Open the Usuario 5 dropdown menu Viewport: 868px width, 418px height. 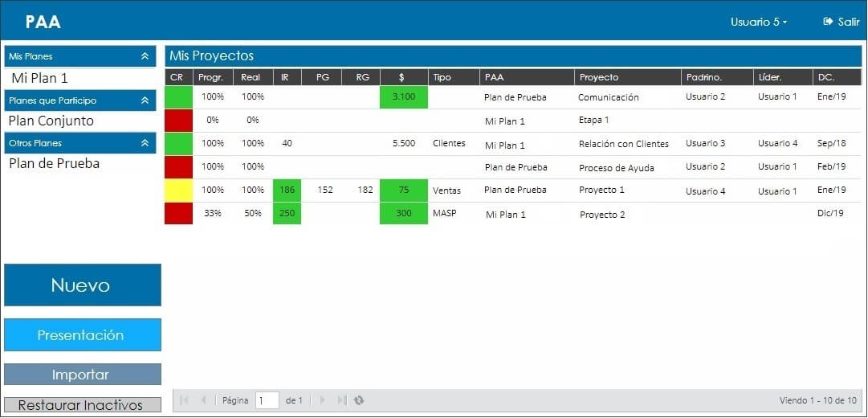[759, 23]
